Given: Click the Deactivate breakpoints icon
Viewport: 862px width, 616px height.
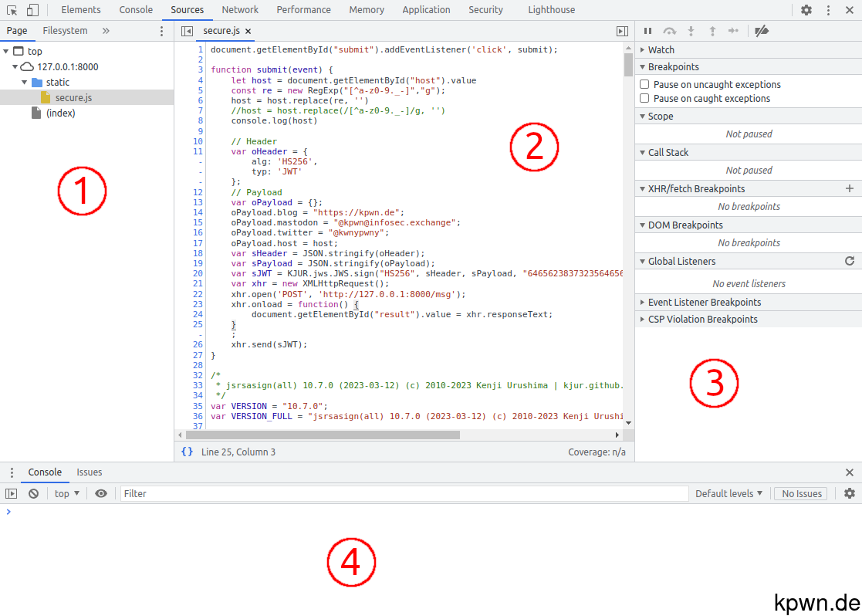Looking at the screenshot, I should tap(761, 31).
